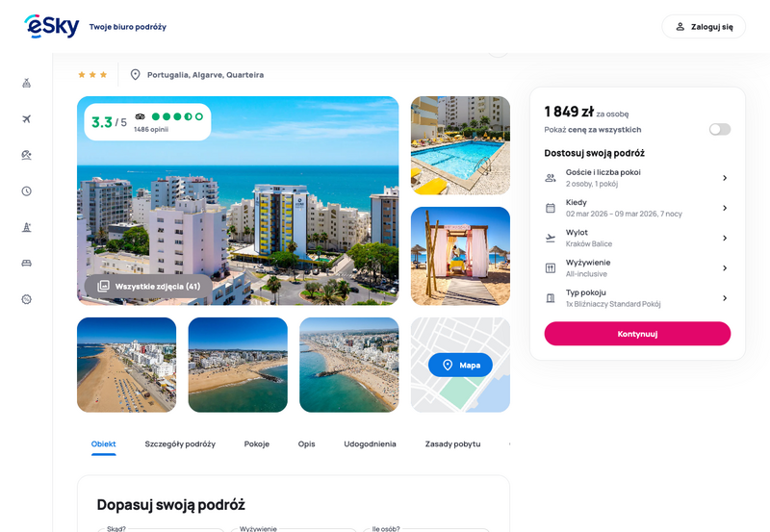Switch to the Udogodnienia tab

pos(370,443)
